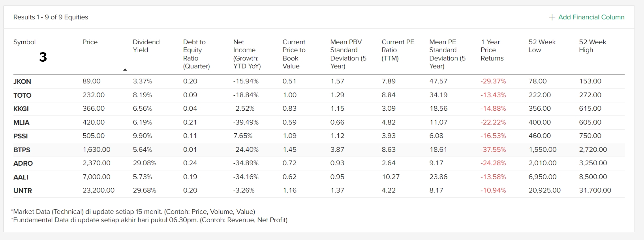Select the KKGI ticker row
644x240 pixels.
(21, 109)
